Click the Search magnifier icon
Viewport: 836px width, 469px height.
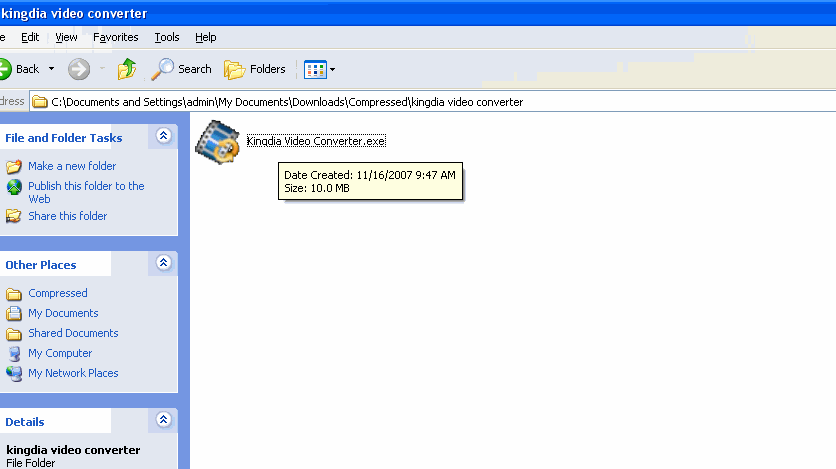(162, 69)
